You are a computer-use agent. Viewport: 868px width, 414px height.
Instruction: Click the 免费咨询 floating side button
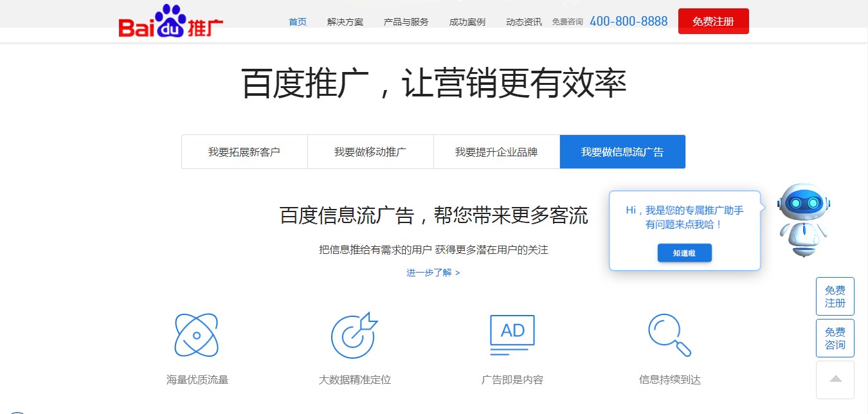(835, 338)
